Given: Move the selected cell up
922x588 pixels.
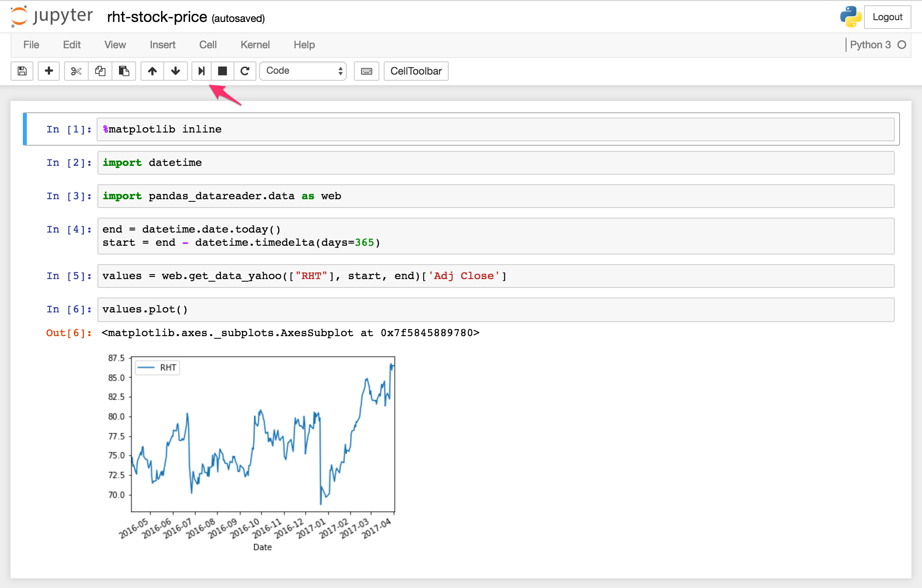Looking at the screenshot, I should pyautogui.click(x=152, y=71).
